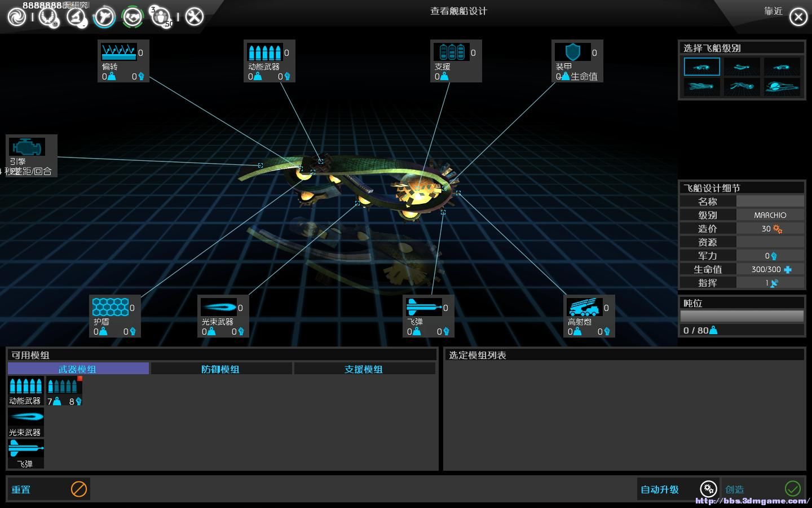The image size is (812, 508).
Task: Open the galaxy view spiral icon
Action: (16, 17)
